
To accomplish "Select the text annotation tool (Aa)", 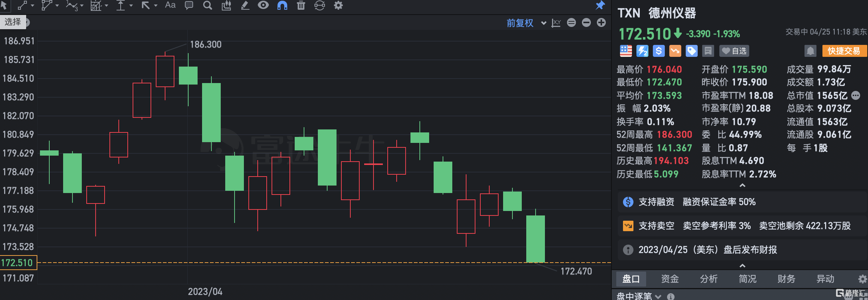I will coord(170,5).
